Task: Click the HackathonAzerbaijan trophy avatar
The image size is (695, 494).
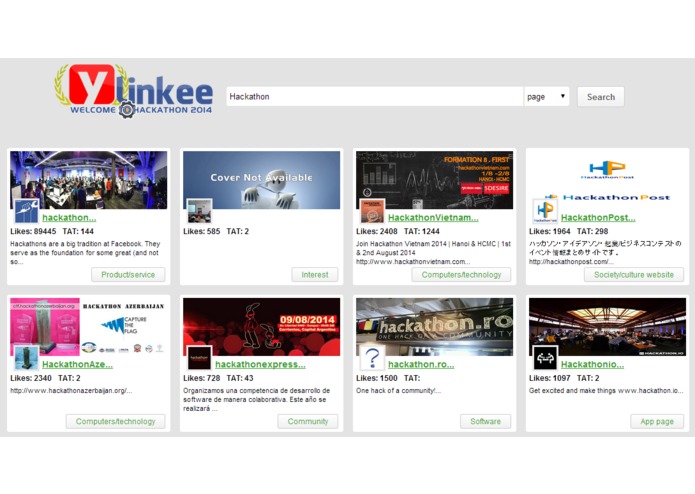Action: pyautogui.click(x=27, y=358)
